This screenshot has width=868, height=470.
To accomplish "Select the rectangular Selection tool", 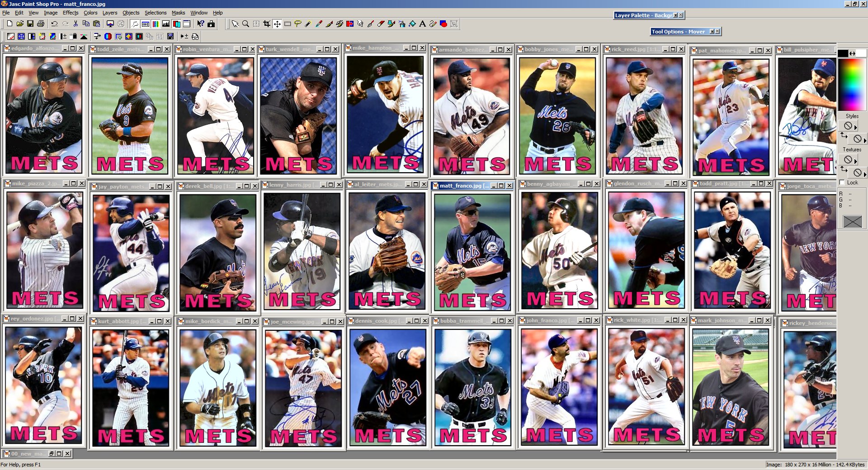I will (288, 24).
